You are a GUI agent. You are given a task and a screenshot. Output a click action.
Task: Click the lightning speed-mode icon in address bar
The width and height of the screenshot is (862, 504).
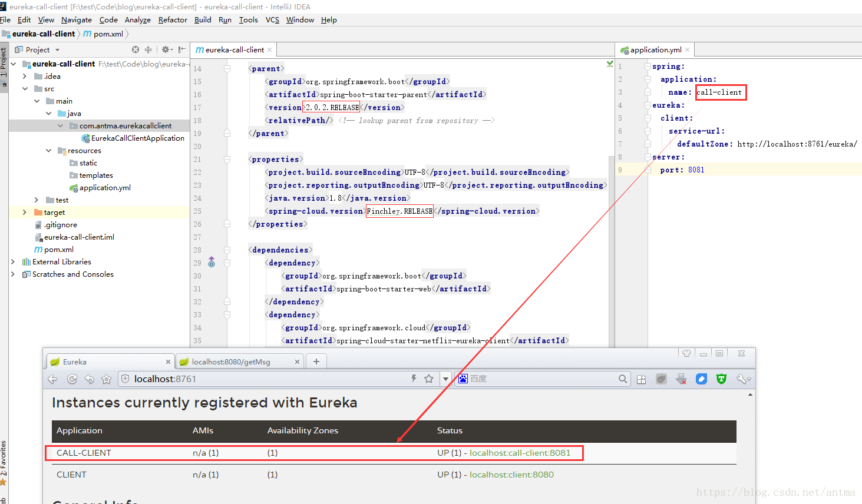pyautogui.click(x=414, y=379)
